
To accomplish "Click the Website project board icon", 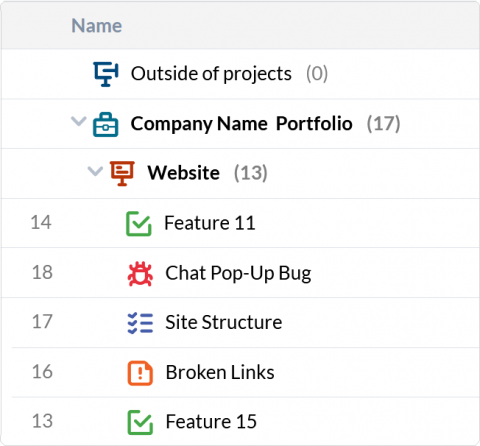I will point(122,173).
